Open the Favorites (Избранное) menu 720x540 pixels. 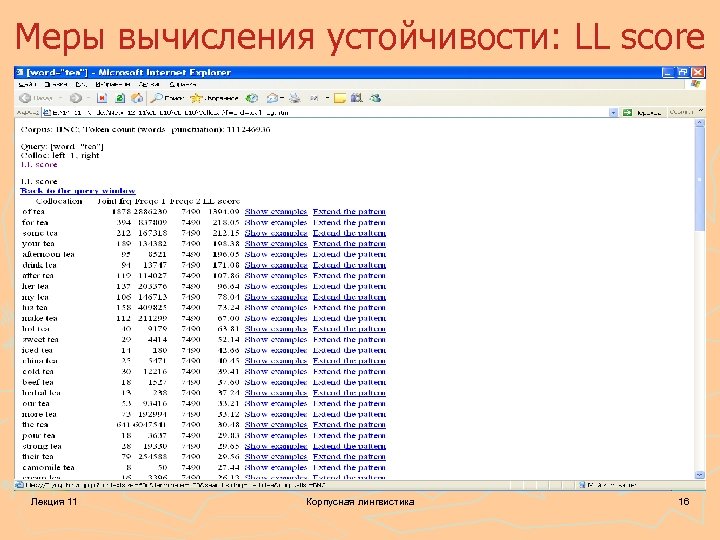pos(113,84)
